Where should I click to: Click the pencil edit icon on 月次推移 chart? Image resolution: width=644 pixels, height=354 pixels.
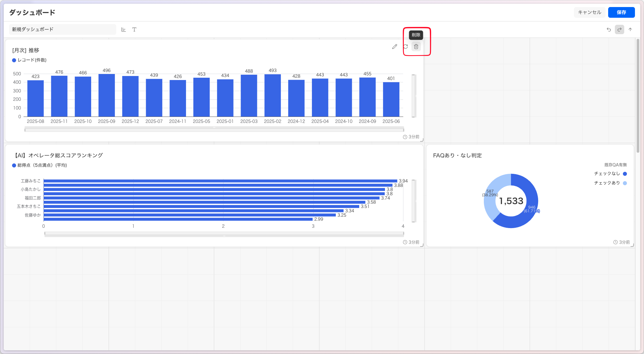click(x=395, y=47)
